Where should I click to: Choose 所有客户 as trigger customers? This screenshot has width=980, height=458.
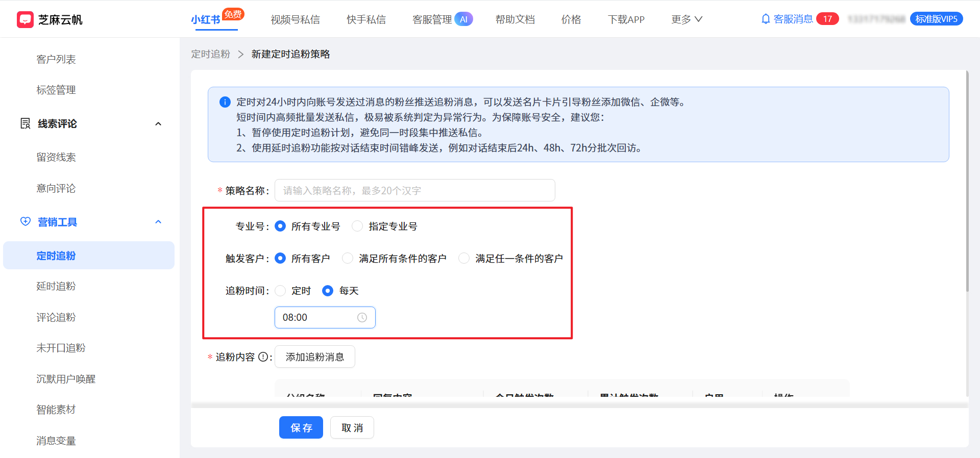(280, 258)
